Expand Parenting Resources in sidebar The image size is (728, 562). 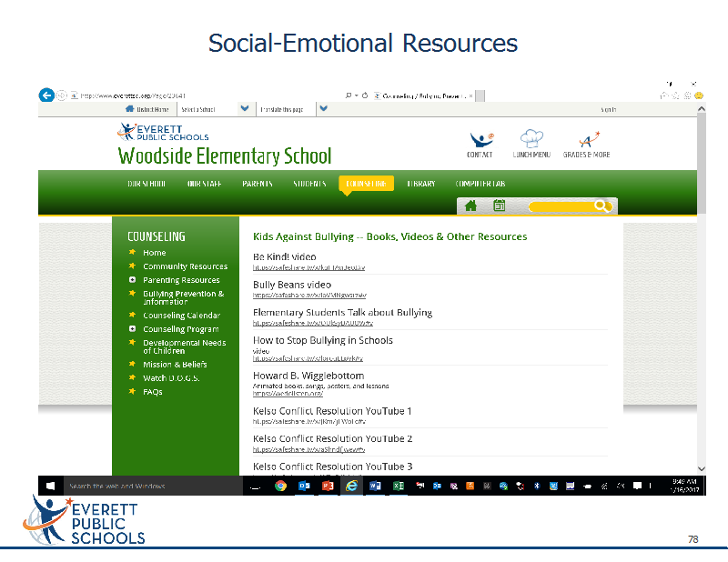tap(132, 280)
